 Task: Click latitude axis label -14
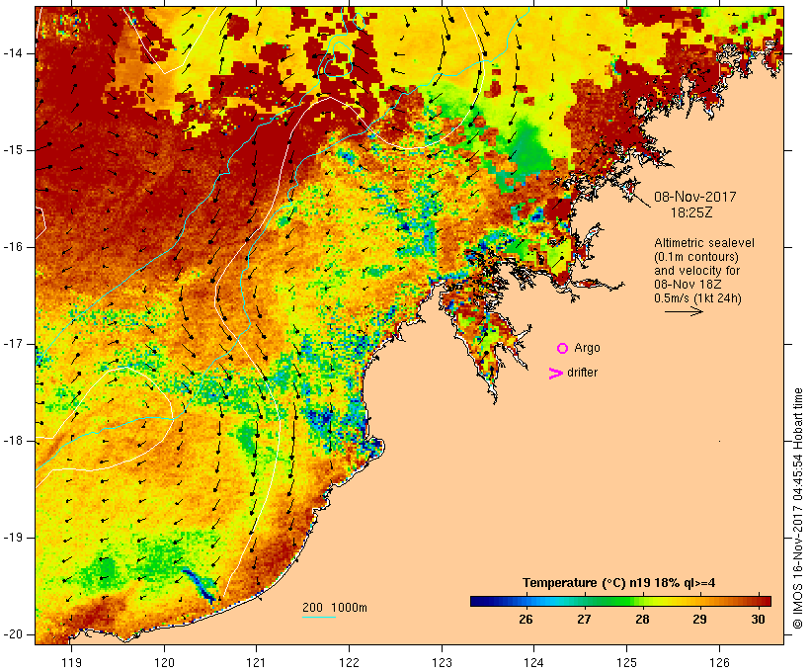point(13,53)
